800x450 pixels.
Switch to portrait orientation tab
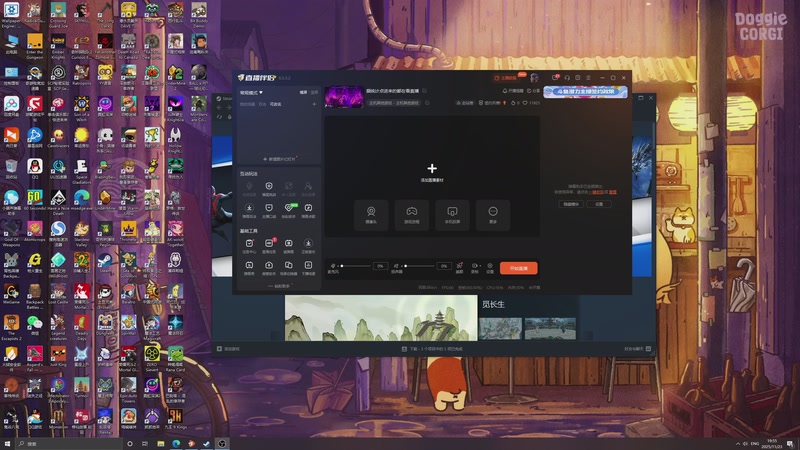click(x=314, y=92)
